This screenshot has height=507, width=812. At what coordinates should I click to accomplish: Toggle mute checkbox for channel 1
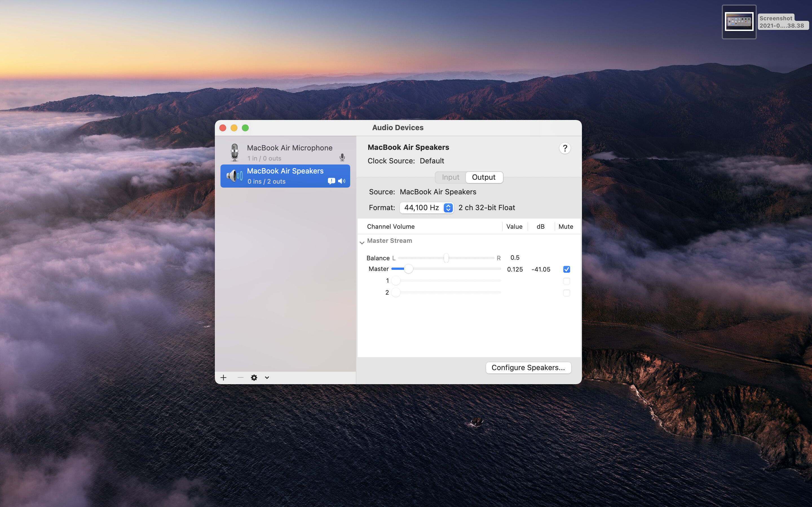pos(566,281)
